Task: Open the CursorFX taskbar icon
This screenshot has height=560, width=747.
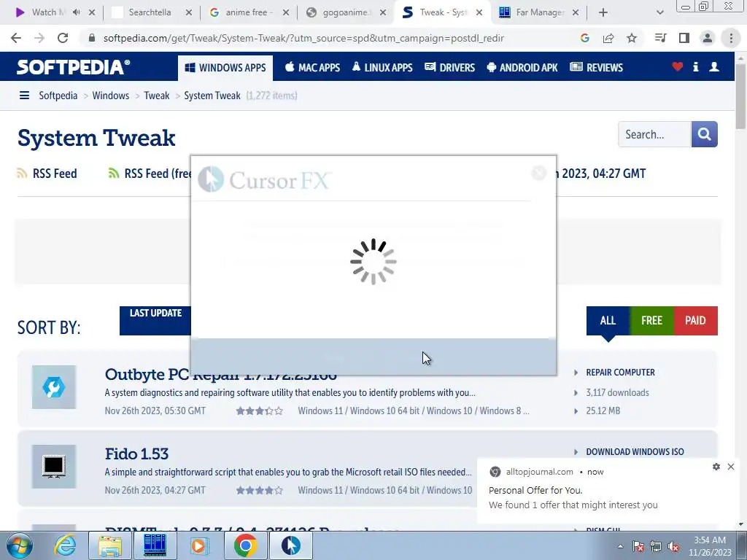Action: [291, 545]
